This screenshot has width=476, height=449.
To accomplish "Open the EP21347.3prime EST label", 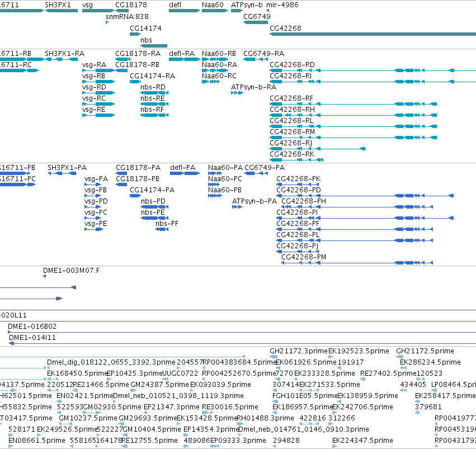I will coord(172,407).
